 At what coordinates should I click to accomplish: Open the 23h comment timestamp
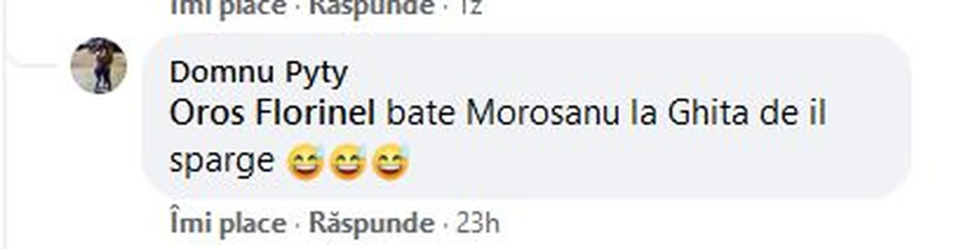[x=478, y=223]
